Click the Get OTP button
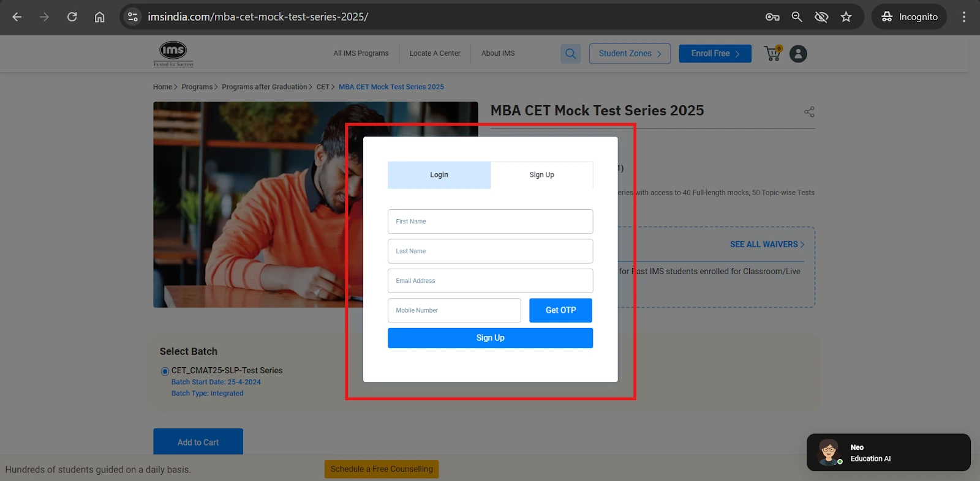This screenshot has width=980, height=481. [560, 310]
